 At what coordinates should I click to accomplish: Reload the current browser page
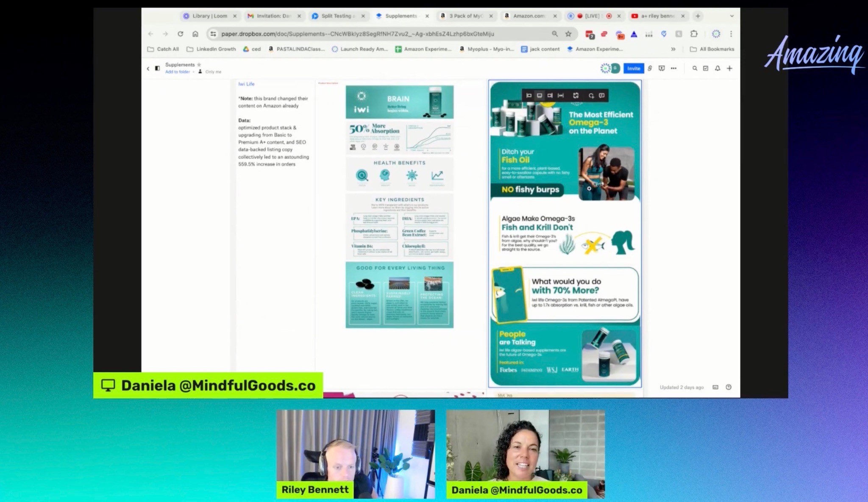coord(180,34)
